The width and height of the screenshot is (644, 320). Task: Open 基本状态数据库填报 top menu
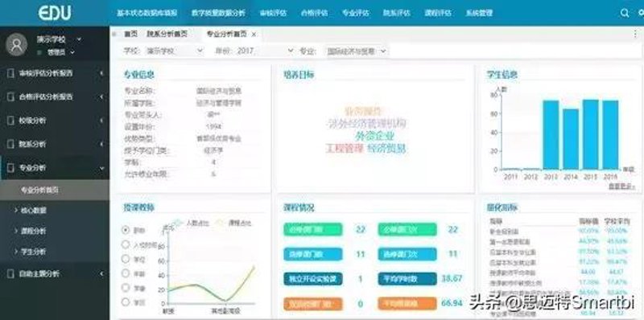tap(147, 13)
